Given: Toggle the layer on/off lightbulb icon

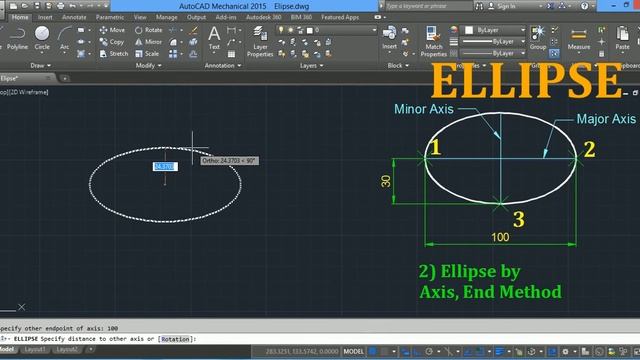Looking at the screenshot, I should [x=281, y=30].
